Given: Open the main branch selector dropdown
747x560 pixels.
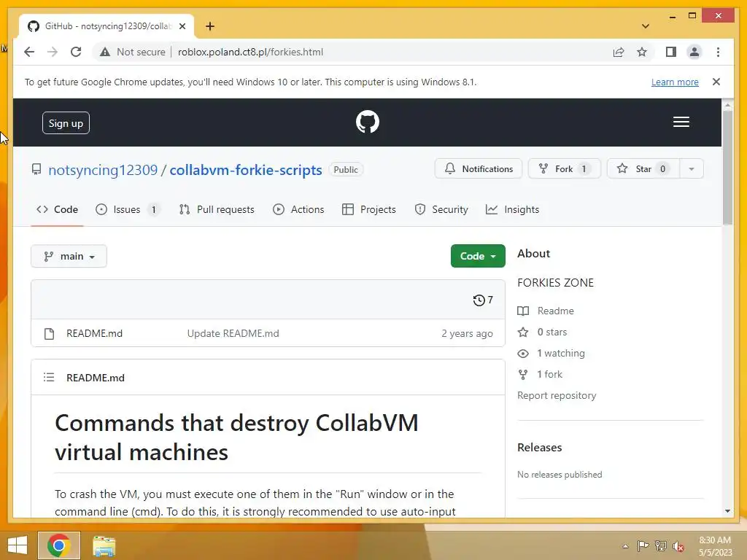Looking at the screenshot, I should pos(69,256).
